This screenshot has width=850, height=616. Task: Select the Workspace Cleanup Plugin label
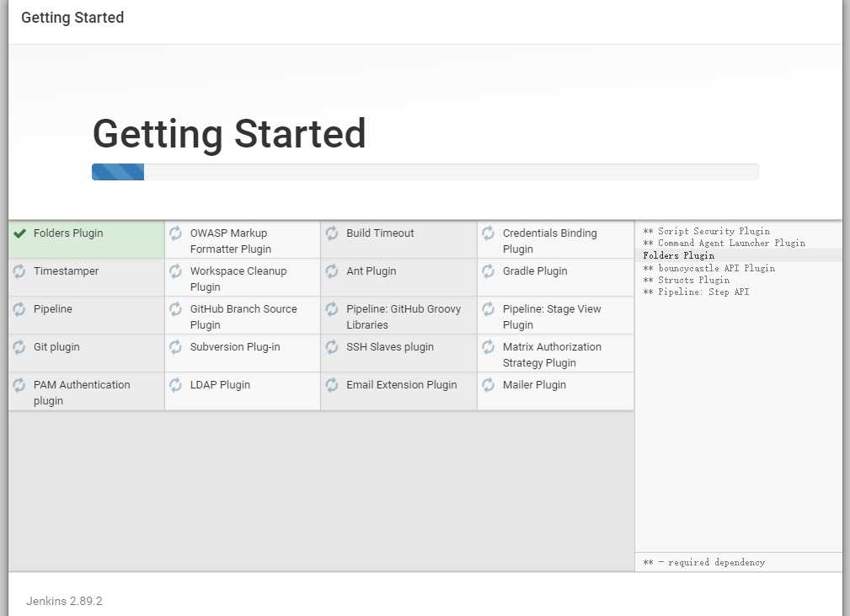238,279
